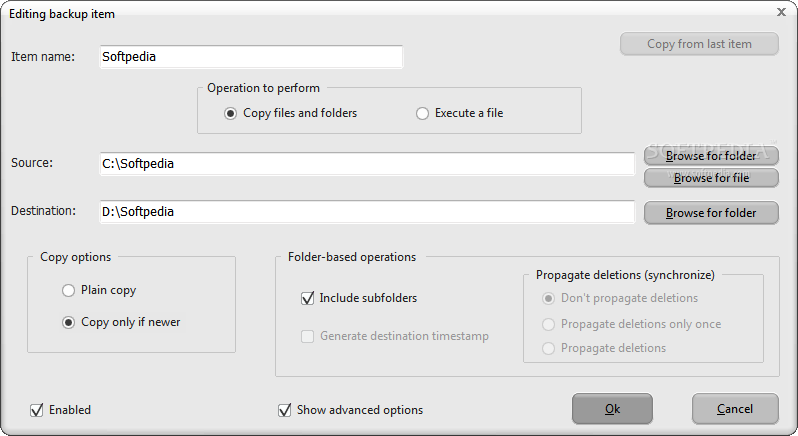Click Browse for folder next to Source
The image size is (798, 436).
click(711, 156)
